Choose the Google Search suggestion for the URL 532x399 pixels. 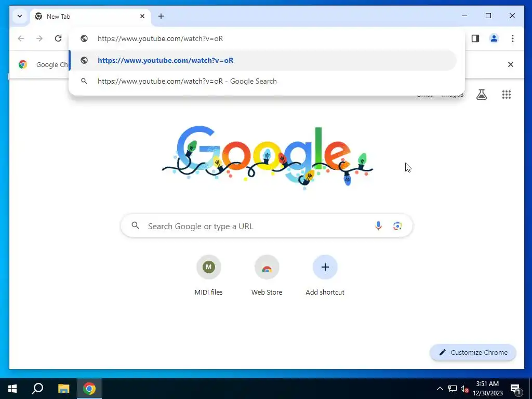pos(263,81)
